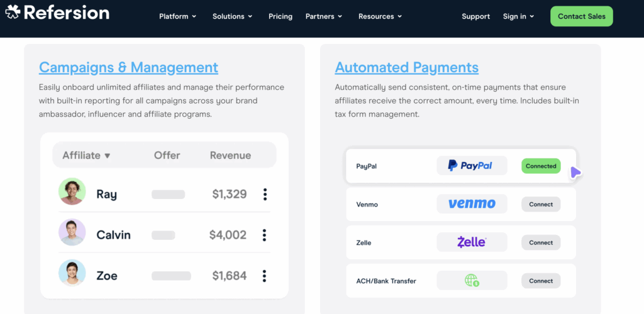Screen dimensions: 644x314
Task: Click the Venmo logo badge
Action: coord(472,203)
